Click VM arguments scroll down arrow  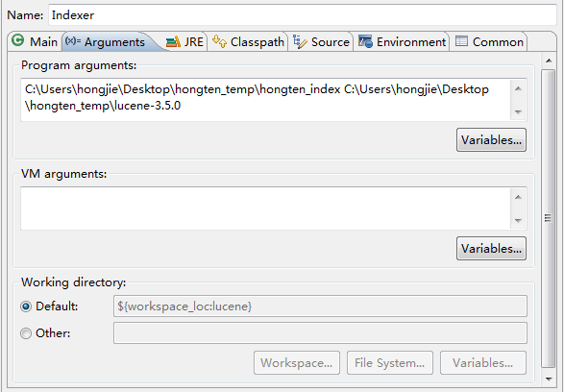click(x=518, y=220)
